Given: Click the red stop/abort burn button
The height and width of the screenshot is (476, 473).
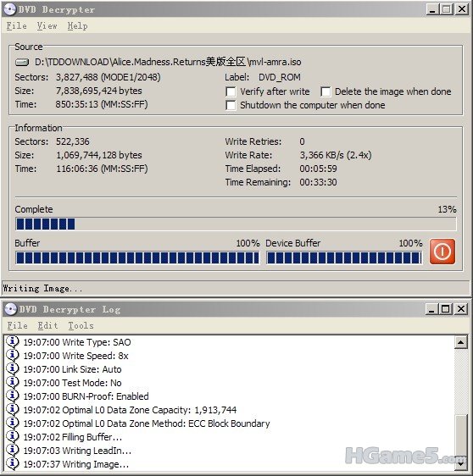Looking at the screenshot, I should (x=442, y=252).
